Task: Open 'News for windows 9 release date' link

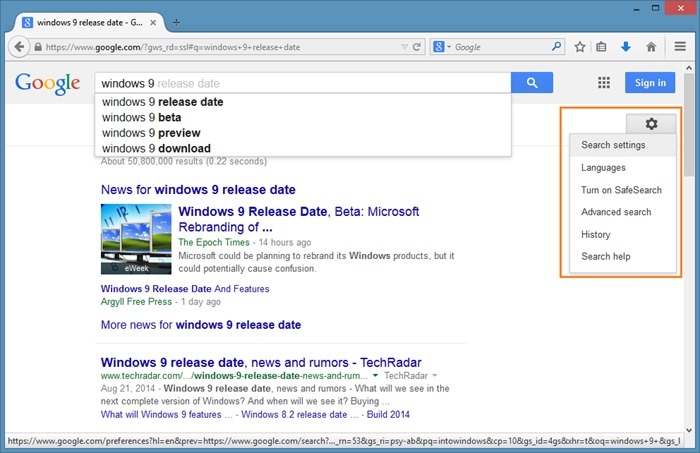Action: [x=198, y=190]
